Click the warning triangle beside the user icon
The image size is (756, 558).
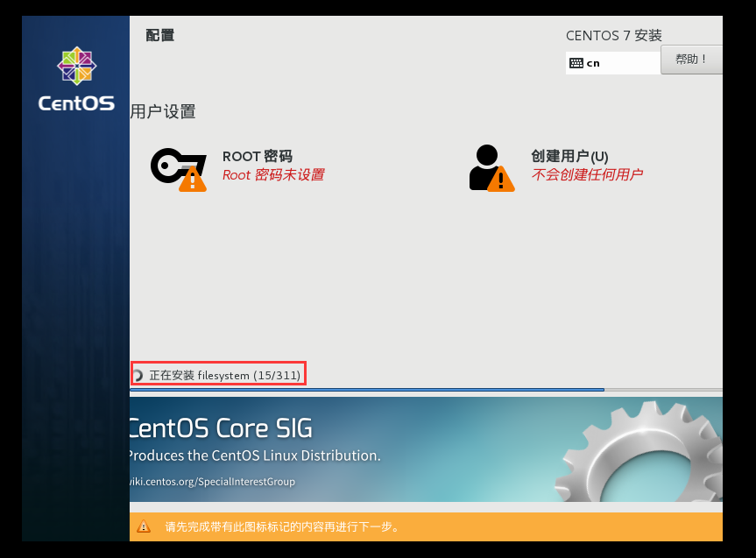pyautogui.click(x=500, y=177)
